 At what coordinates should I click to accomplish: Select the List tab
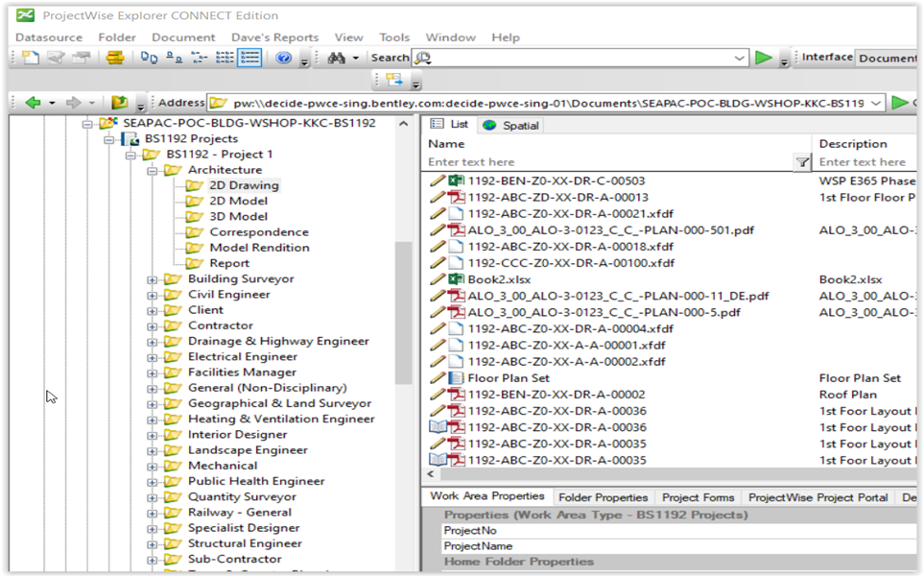pyautogui.click(x=449, y=125)
